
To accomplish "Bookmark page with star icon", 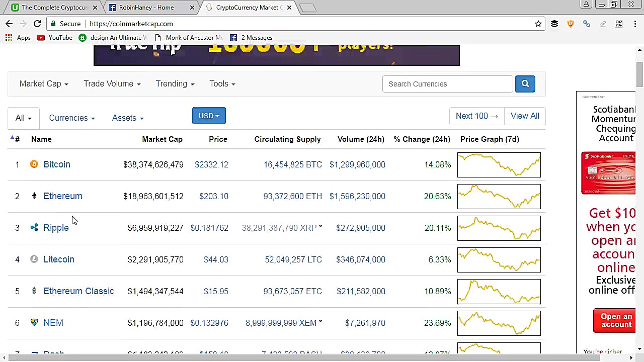I will pyautogui.click(x=538, y=24).
